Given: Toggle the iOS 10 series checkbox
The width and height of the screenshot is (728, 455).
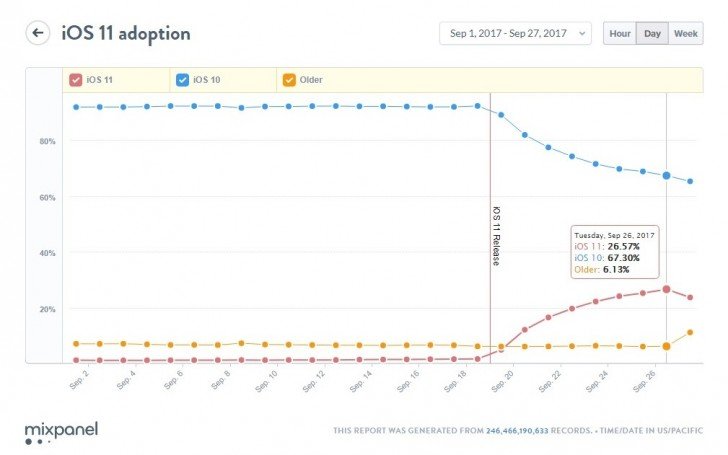Looking at the screenshot, I should tap(182, 80).
